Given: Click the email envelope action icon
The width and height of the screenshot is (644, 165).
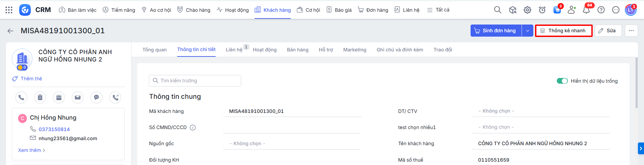Looking at the screenshot, I should click(x=77, y=97).
